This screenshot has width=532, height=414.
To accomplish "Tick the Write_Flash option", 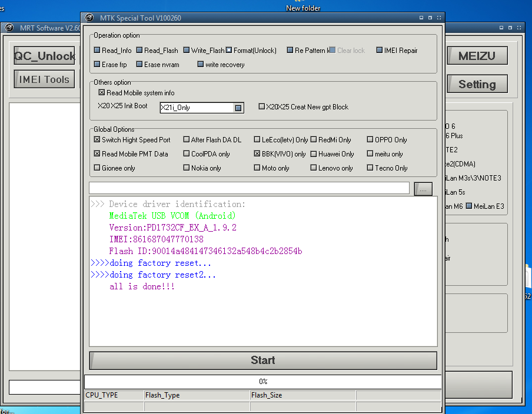I will pyautogui.click(x=187, y=50).
